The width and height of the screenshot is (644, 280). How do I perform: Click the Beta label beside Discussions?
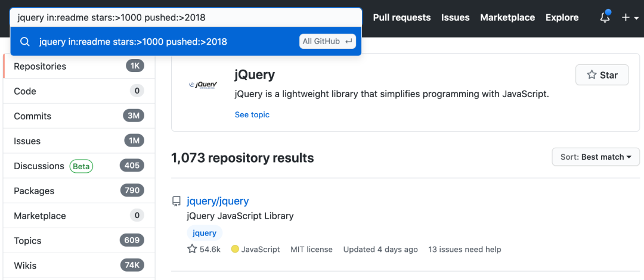click(81, 166)
